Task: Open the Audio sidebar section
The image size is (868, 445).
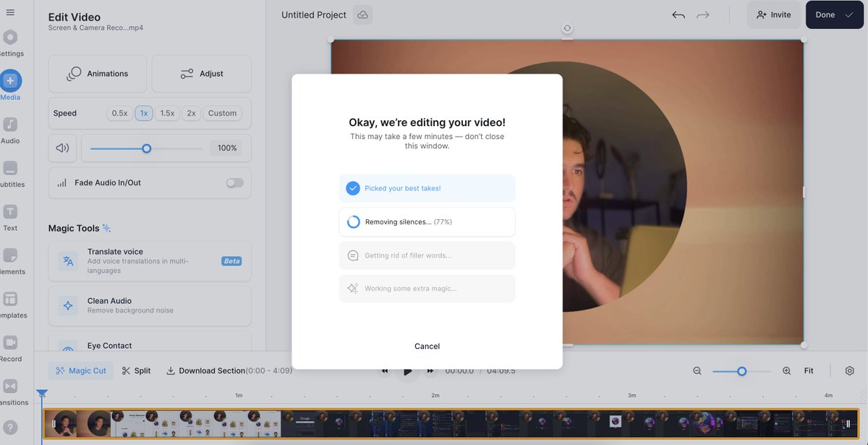Action: [10, 130]
